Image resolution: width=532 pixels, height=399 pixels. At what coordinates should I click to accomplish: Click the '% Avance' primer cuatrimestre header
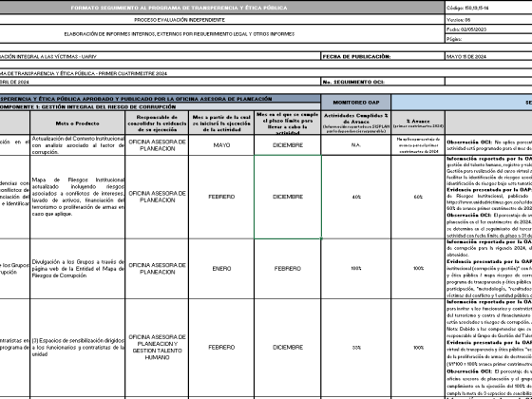click(418, 123)
